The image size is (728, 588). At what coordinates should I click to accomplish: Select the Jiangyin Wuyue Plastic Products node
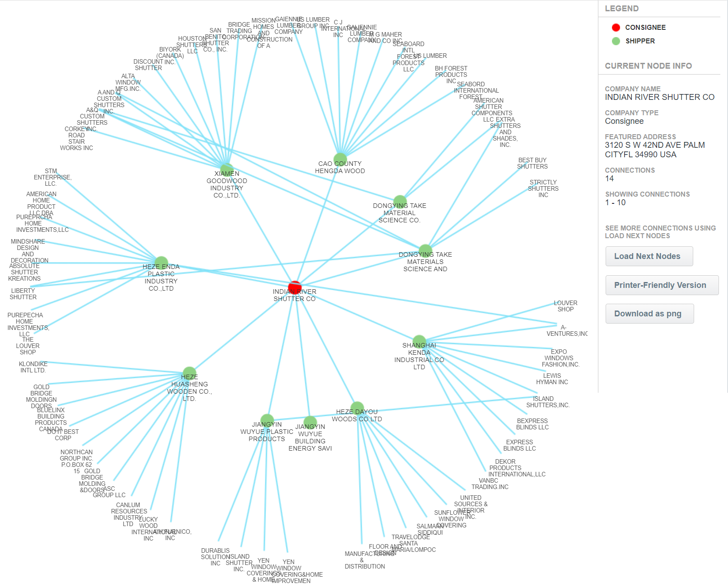pyautogui.click(x=267, y=420)
